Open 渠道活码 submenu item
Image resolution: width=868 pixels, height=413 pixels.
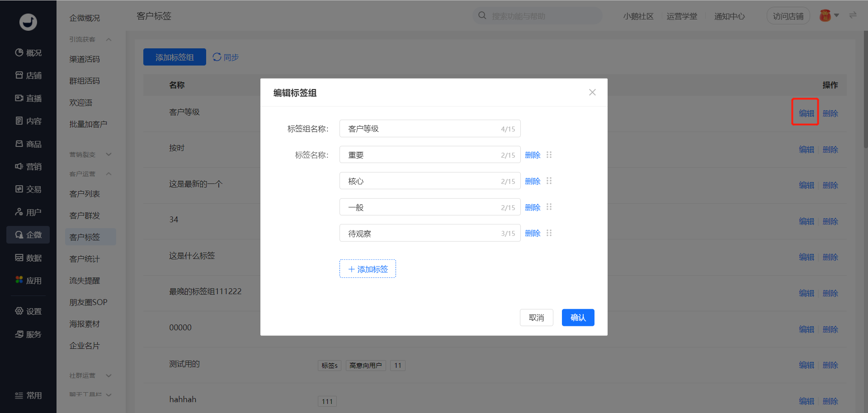click(x=85, y=59)
